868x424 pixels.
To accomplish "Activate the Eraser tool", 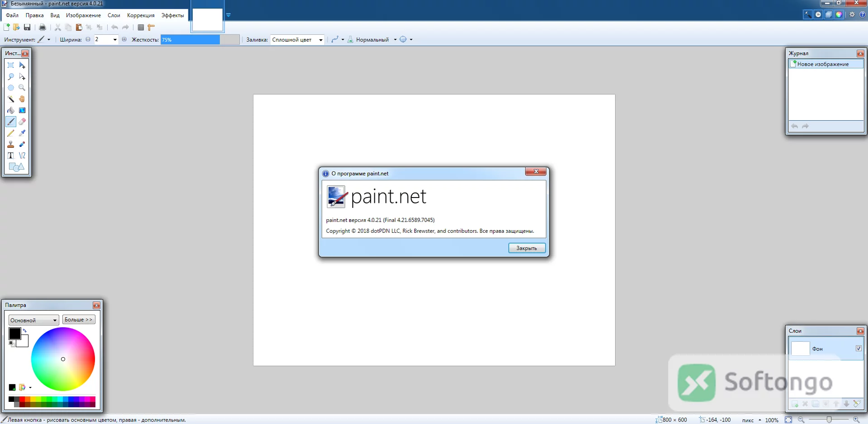I will (22, 122).
